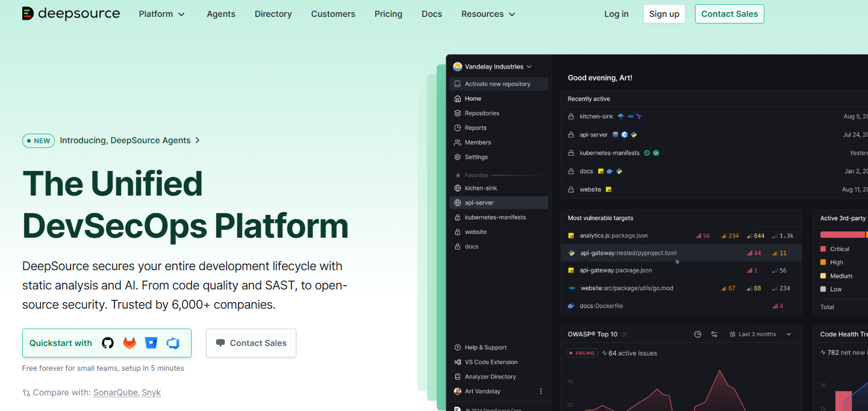Click the Sign up button
868x411 pixels.
click(664, 14)
